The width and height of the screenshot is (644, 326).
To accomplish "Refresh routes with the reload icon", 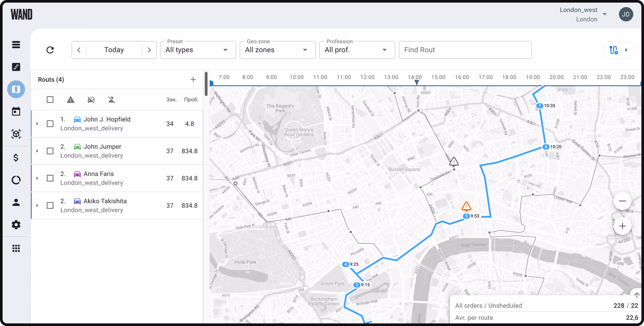I will point(50,50).
